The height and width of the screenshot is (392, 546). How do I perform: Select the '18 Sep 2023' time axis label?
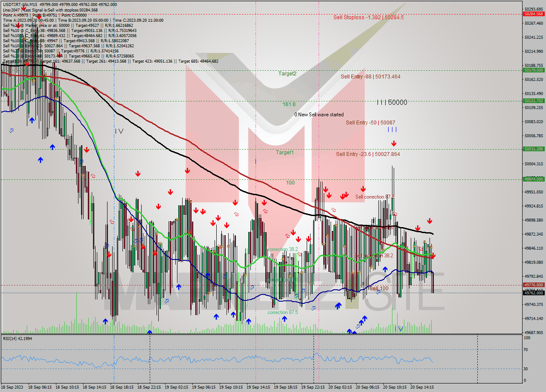click(x=13, y=387)
